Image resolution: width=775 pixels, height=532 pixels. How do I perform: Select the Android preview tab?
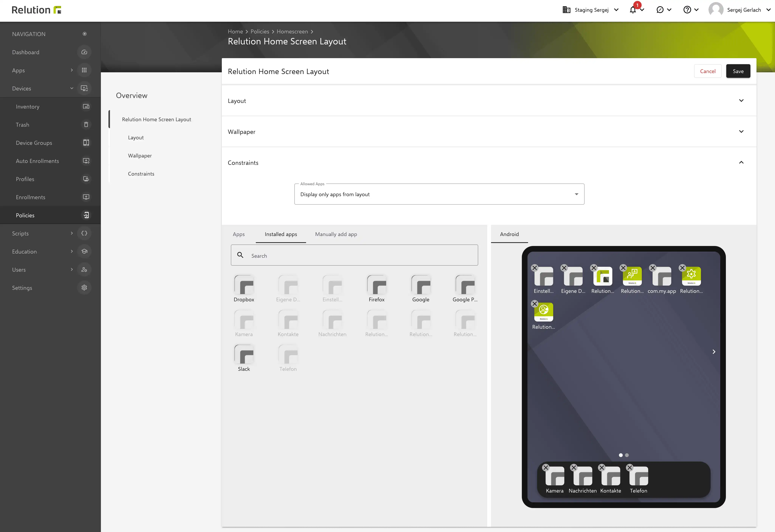(509, 234)
